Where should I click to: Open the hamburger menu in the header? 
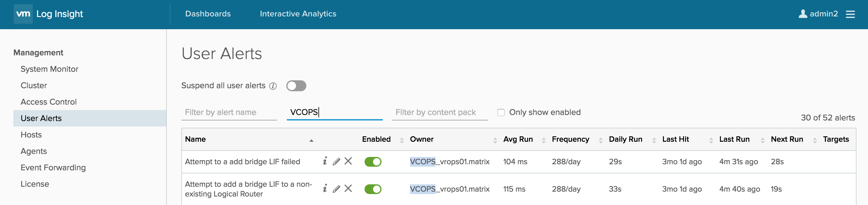tap(850, 14)
